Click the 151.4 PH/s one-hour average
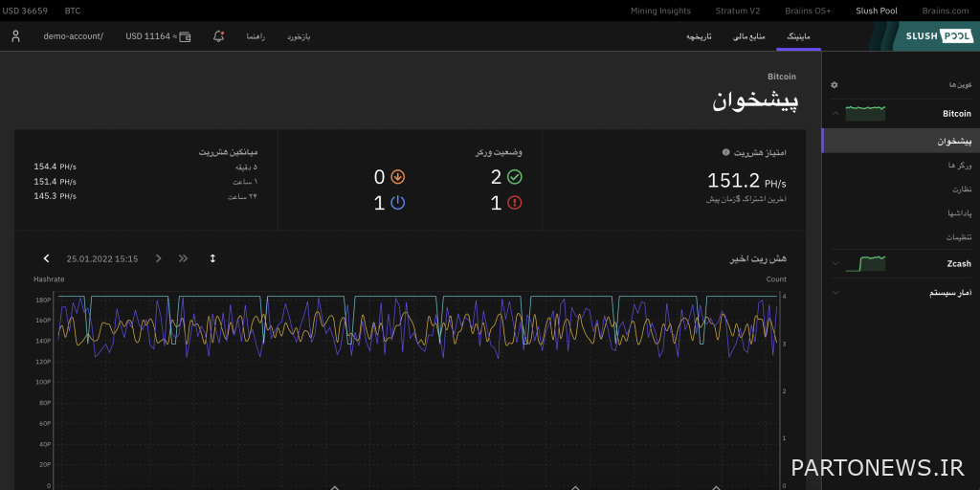Image resolution: width=980 pixels, height=490 pixels. pos(55,181)
